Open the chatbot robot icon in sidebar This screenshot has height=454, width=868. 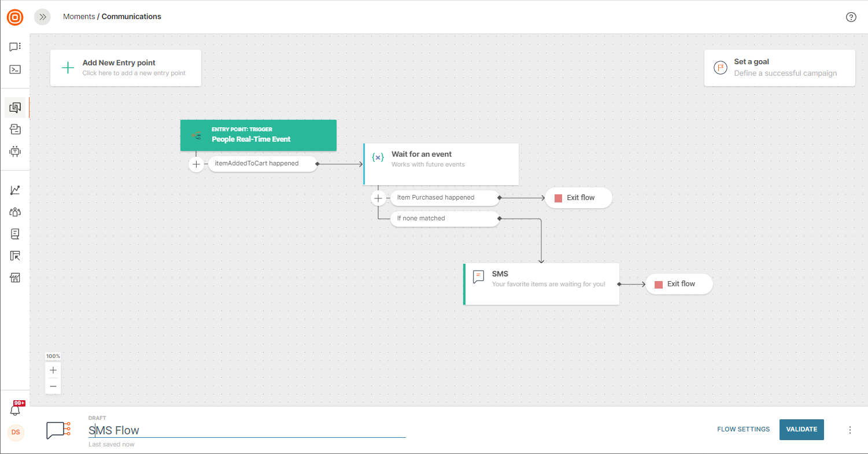pyautogui.click(x=15, y=152)
